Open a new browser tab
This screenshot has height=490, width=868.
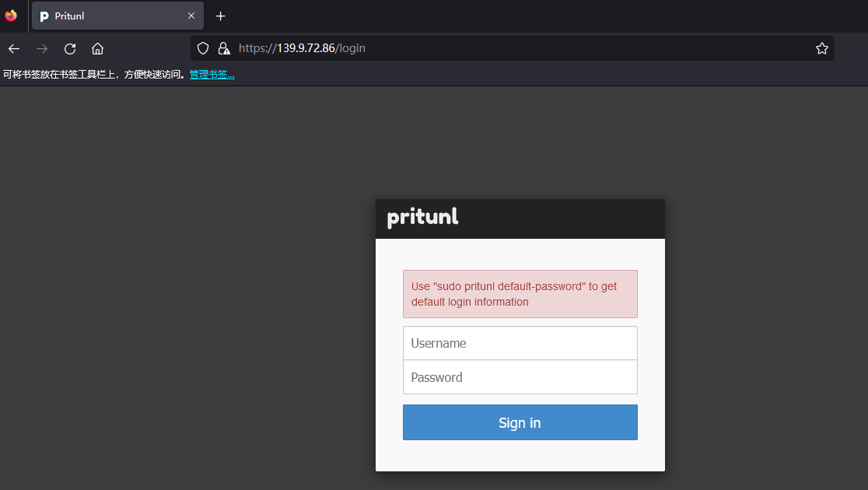click(x=220, y=16)
